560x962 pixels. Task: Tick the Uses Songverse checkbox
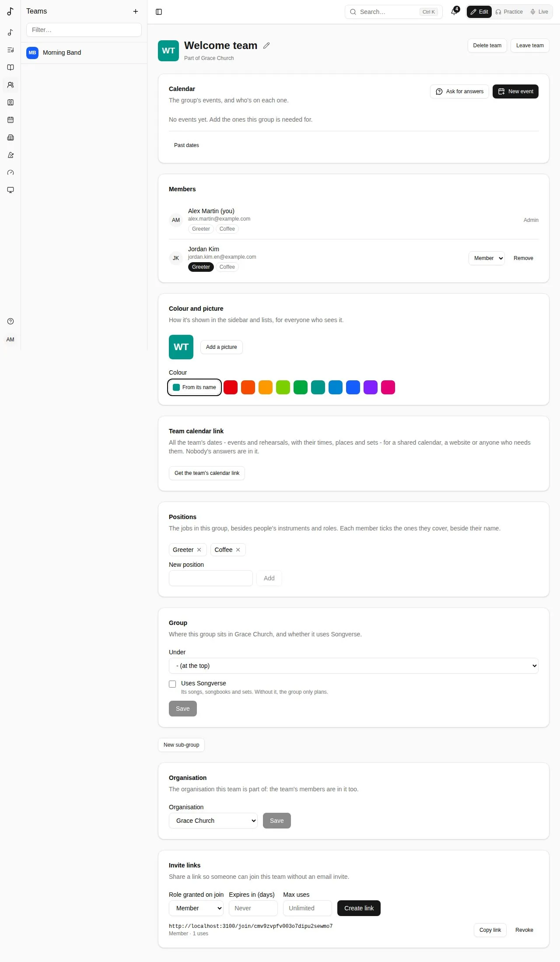pyautogui.click(x=172, y=684)
